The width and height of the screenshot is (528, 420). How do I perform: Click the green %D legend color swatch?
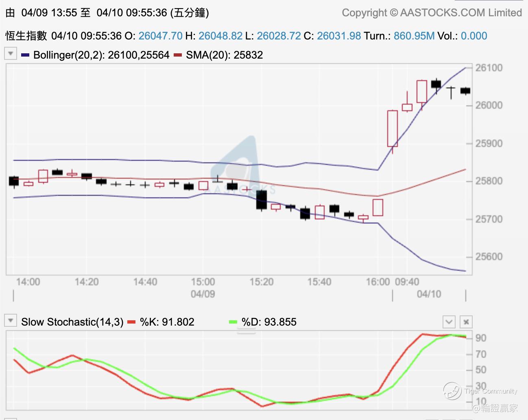coord(233,322)
